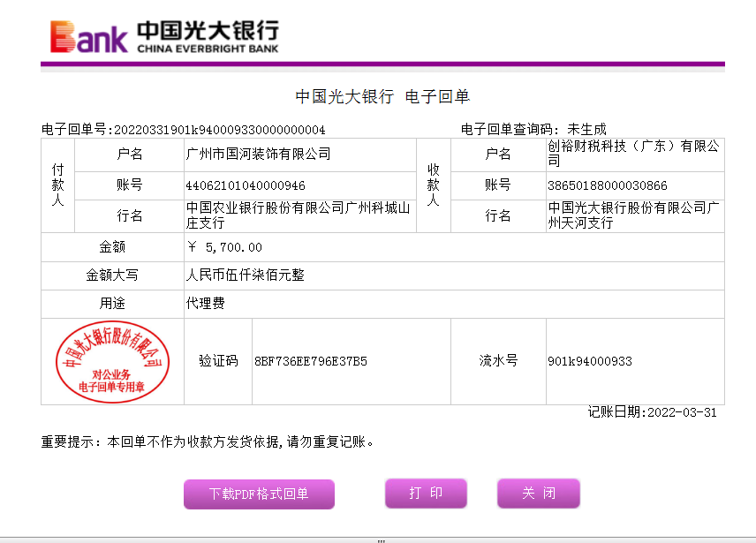Select the serial number 901k94000933
Screen dimensions: 756x543
point(590,361)
